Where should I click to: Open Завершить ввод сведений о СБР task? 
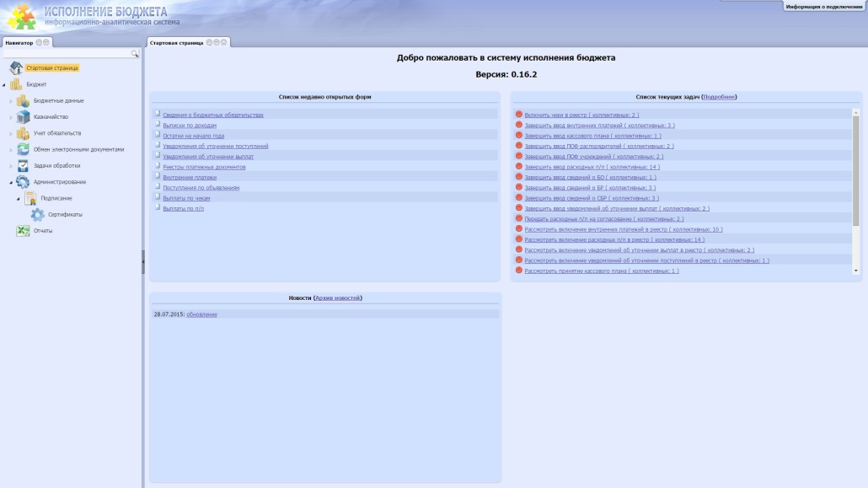592,198
